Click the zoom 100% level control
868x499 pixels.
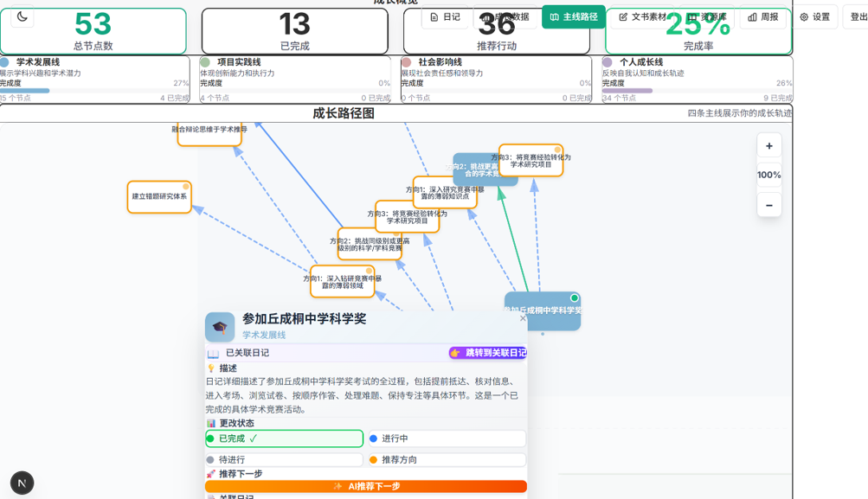click(x=768, y=176)
